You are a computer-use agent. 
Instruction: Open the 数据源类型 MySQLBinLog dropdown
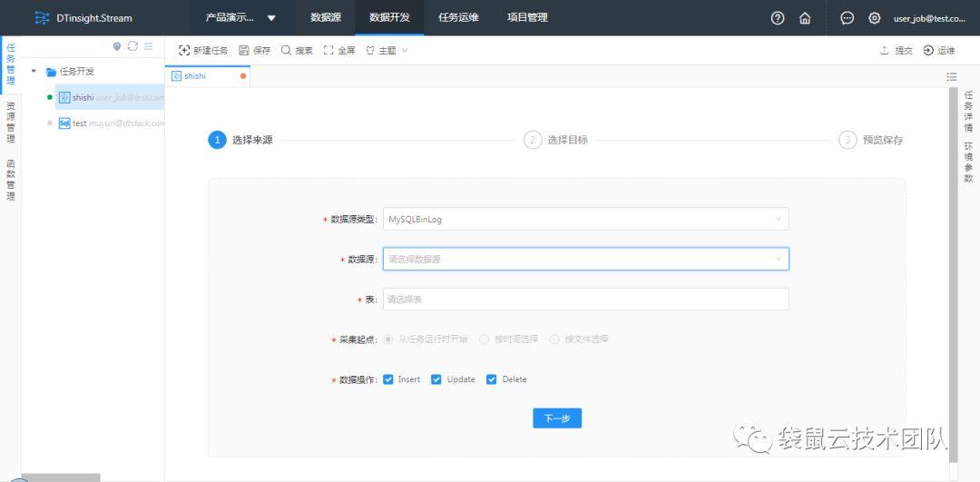[x=585, y=220]
